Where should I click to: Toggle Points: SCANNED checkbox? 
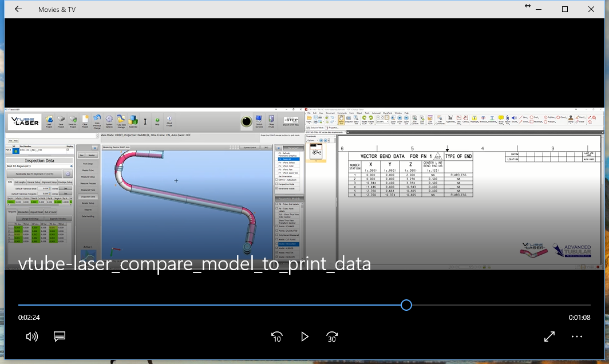tap(276, 226)
